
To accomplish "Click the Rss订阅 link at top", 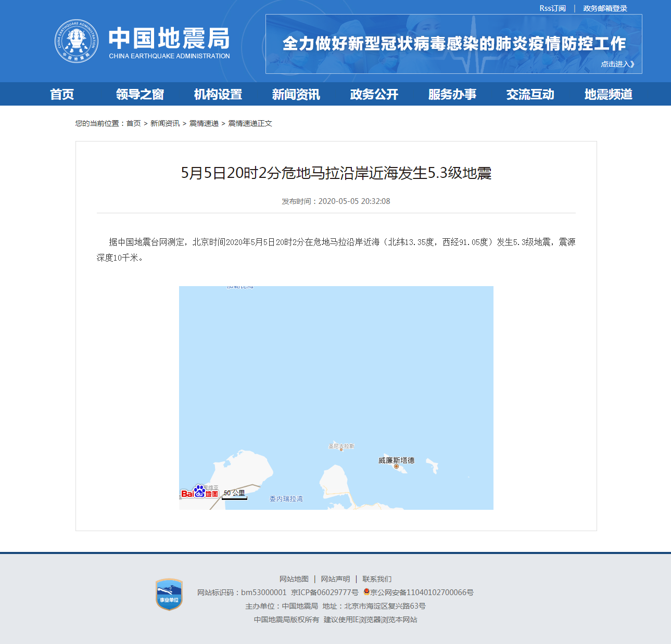I will (552, 8).
